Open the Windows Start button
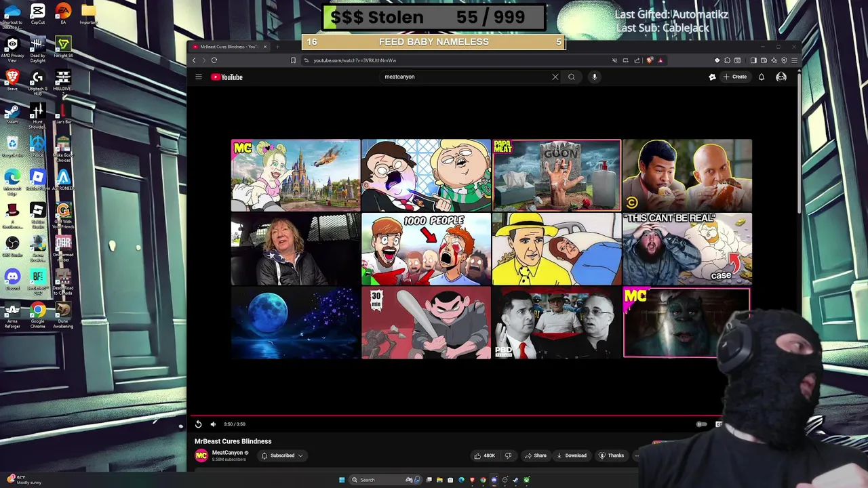 point(342,480)
